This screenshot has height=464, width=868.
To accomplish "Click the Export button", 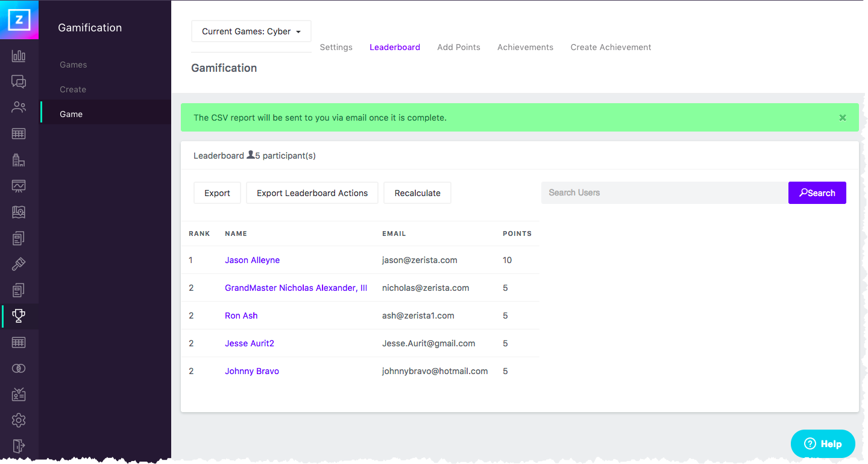I will point(217,193).
